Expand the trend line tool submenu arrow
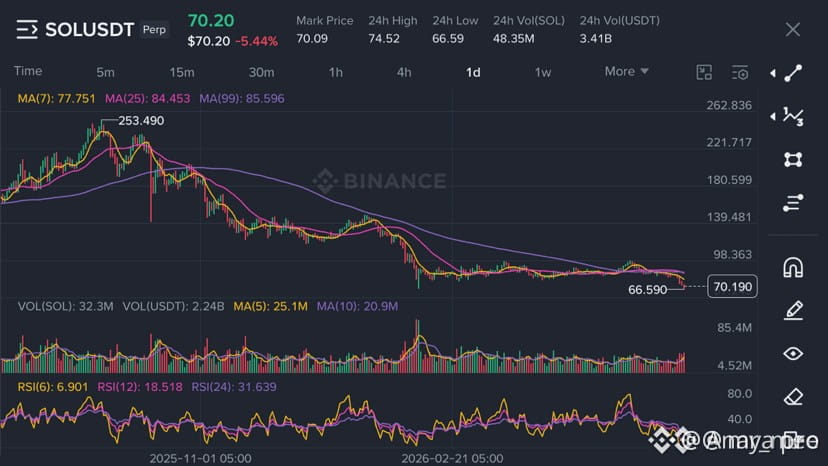The width and height of the screenshot is (828, 466). 773,73
